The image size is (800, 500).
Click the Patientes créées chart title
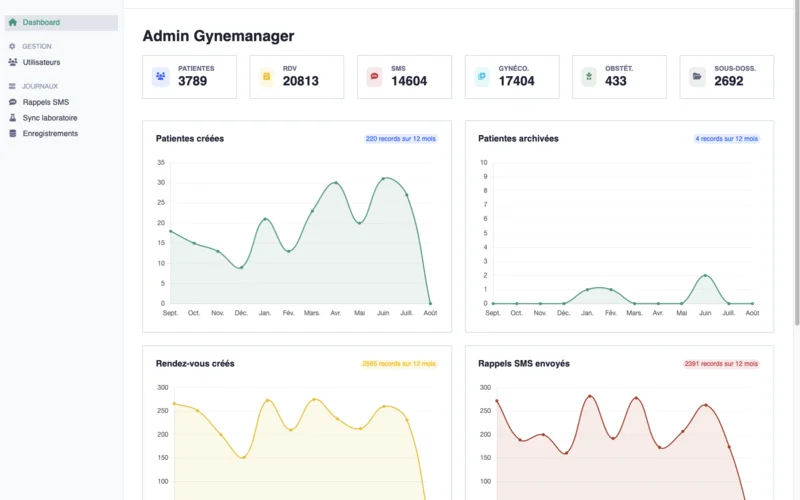click(190, 139)
